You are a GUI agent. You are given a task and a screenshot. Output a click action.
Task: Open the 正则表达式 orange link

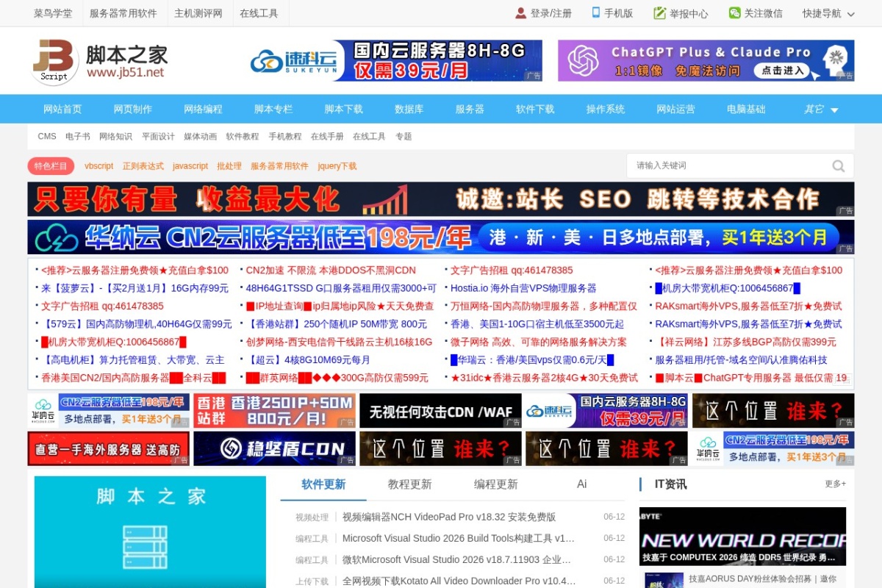[143, 166]
